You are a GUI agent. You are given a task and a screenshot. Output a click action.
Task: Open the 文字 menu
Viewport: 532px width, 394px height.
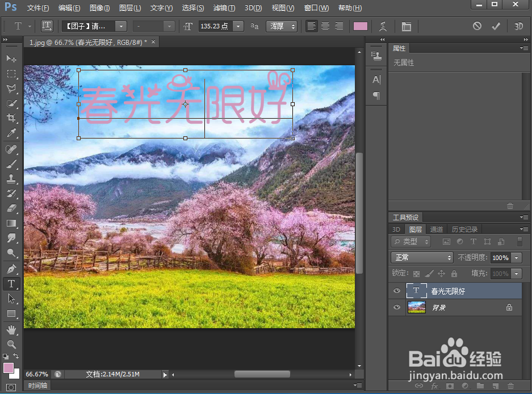pyautogui.click(x=161, y=7)
